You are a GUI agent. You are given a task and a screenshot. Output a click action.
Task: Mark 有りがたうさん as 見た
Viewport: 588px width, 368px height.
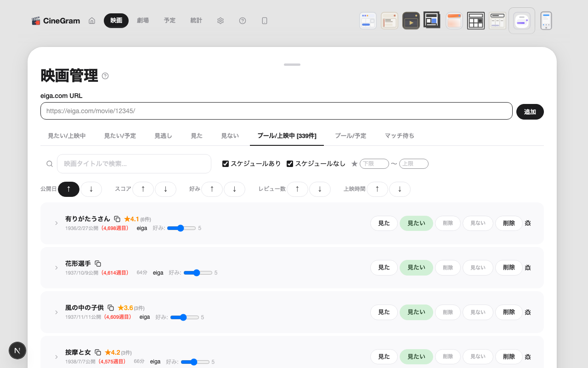384,223
